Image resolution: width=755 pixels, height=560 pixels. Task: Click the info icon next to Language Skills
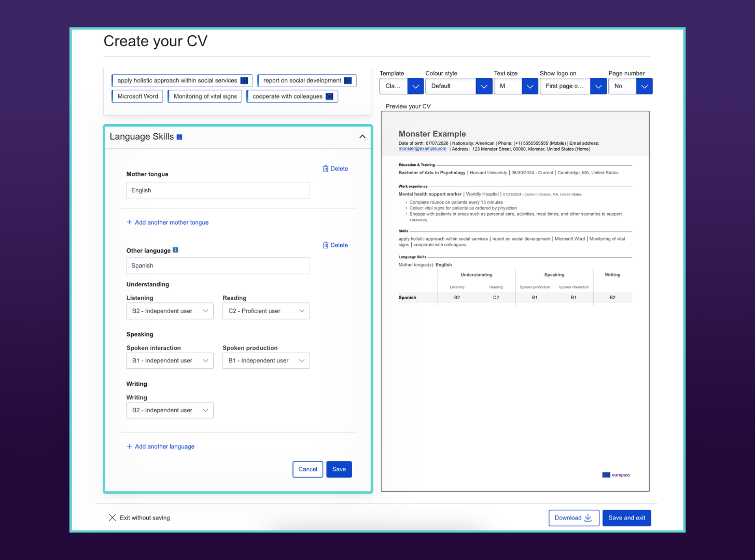179,137
